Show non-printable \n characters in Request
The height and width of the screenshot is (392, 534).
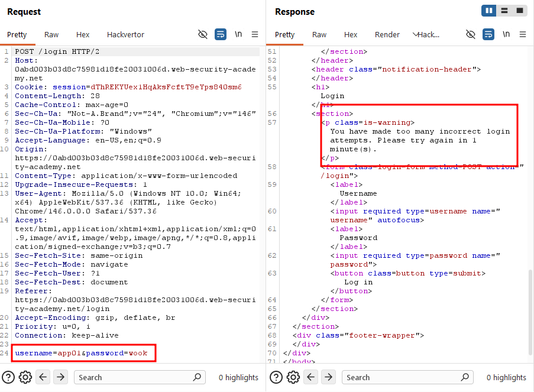[238, 34]
